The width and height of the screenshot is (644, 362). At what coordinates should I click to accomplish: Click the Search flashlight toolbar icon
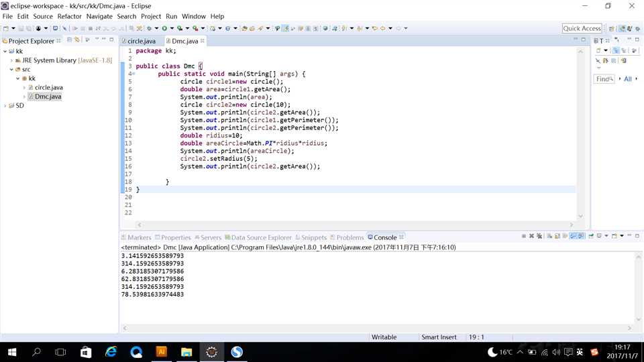pos(260,28)
